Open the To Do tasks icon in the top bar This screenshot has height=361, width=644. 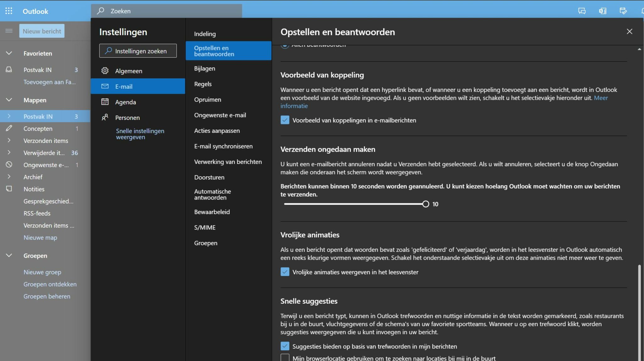(x=623, y=11)
